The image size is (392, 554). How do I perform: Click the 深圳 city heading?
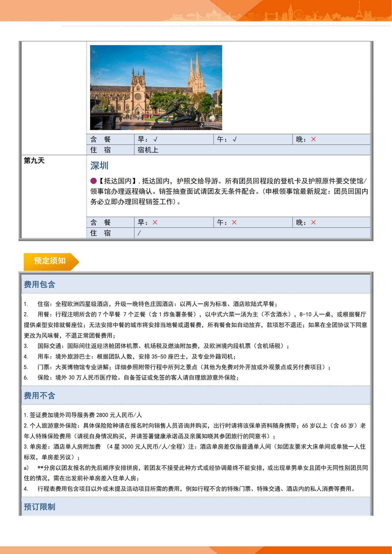coord(99,166)
